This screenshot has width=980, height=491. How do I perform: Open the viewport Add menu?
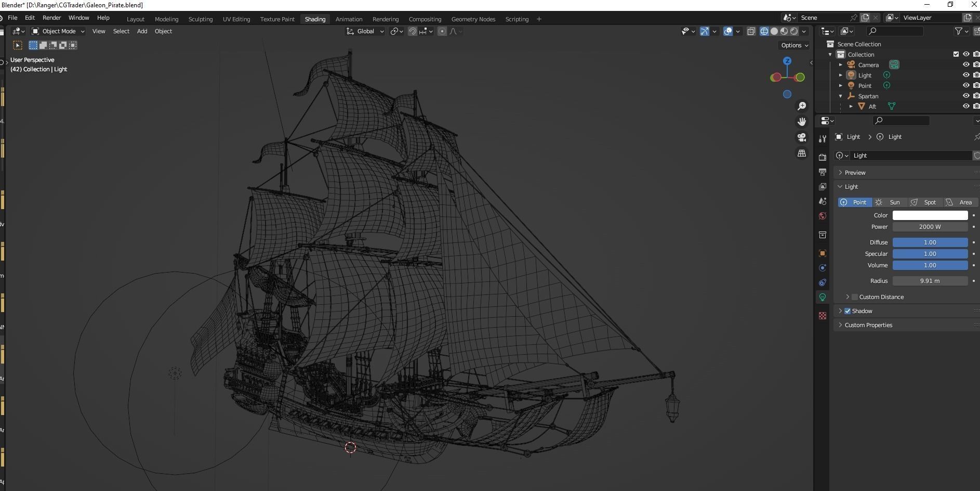click(142, 31)
